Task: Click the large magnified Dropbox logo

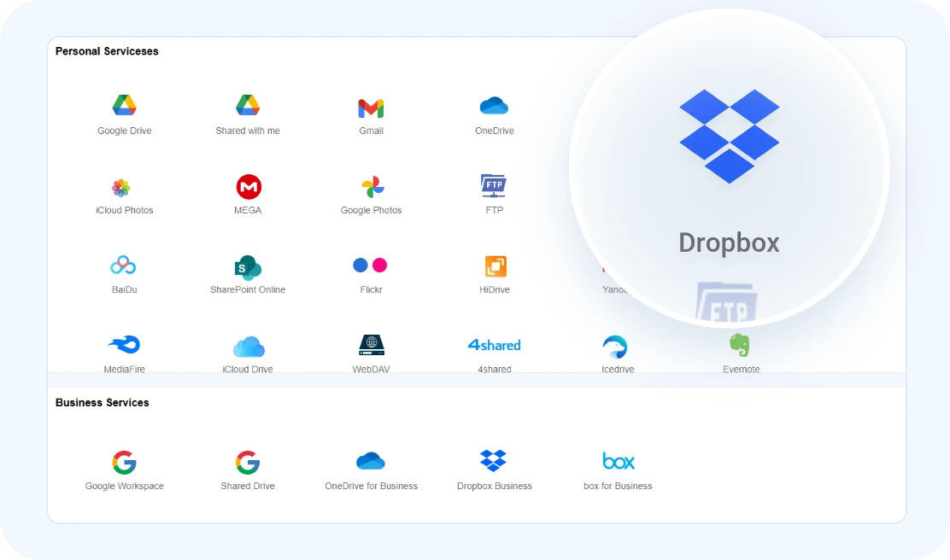Action: point(730,137)
